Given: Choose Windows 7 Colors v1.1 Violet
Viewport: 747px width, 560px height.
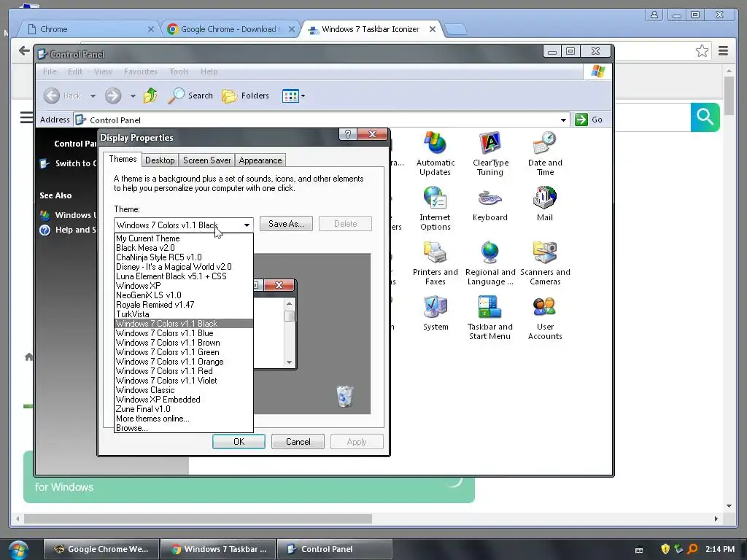Looking at the screenshot, I should pyautogui.click(x=184, y=381).
